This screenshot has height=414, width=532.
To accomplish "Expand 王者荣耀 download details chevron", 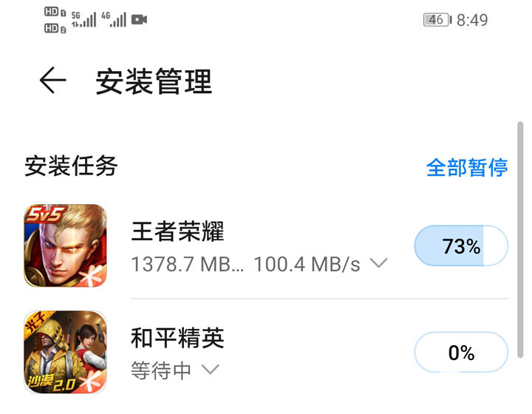I will tap(378, 263).
